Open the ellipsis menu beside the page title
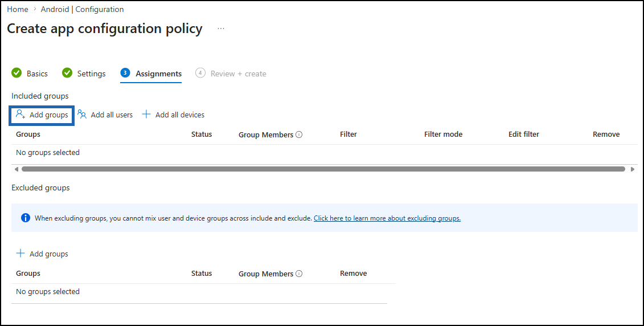The width and height of the screenshot is (644, 326). point(221,28)
